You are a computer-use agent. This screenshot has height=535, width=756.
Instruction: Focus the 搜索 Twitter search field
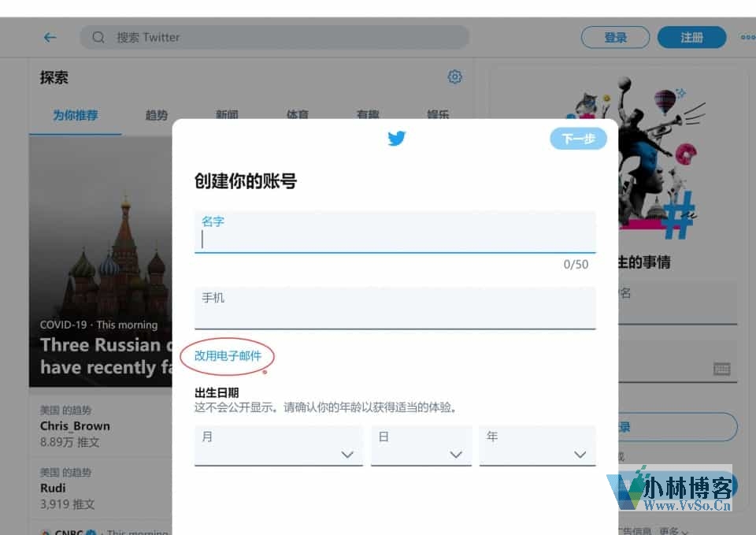click(x=275, y=37)
